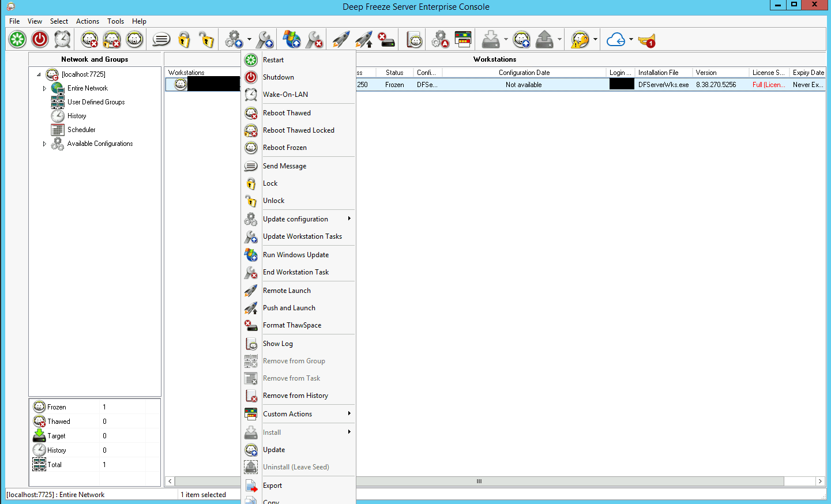Click the Custom Actions colored window toolbar icon
Viewport: 831px width, 504px height.
(463, 39)
